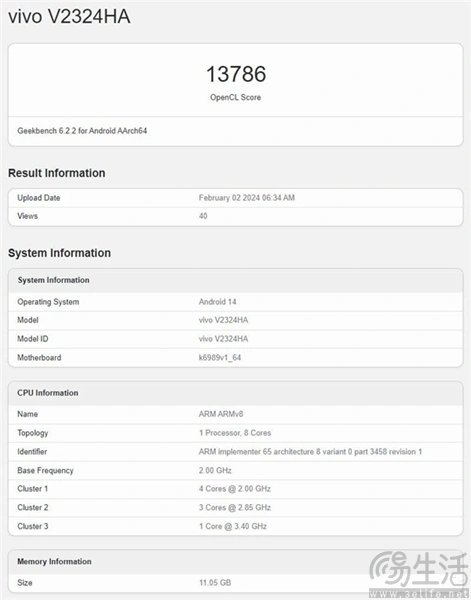Select the 1 Processor, 8 Cores value
Image resolution: width=471 pixels, height=600 pixels.
click(x=235, y=433)
